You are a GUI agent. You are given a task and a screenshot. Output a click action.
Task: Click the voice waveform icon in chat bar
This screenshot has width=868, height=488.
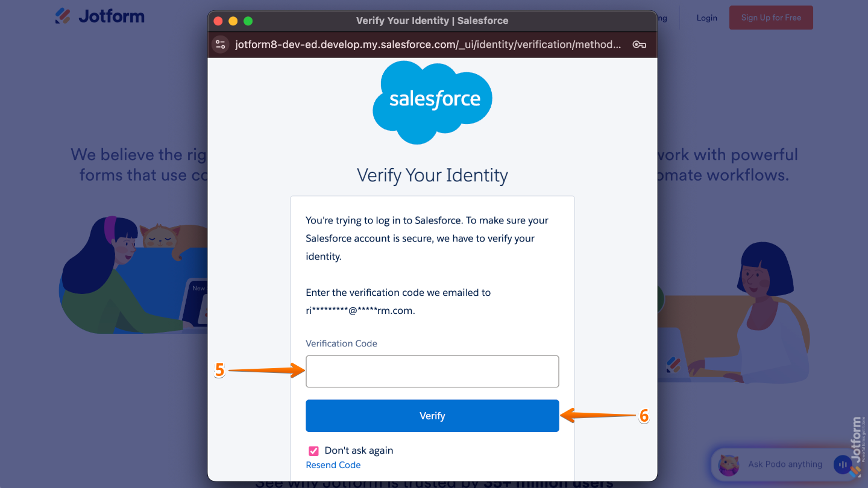pyautogui.click(x=842, y=465)
